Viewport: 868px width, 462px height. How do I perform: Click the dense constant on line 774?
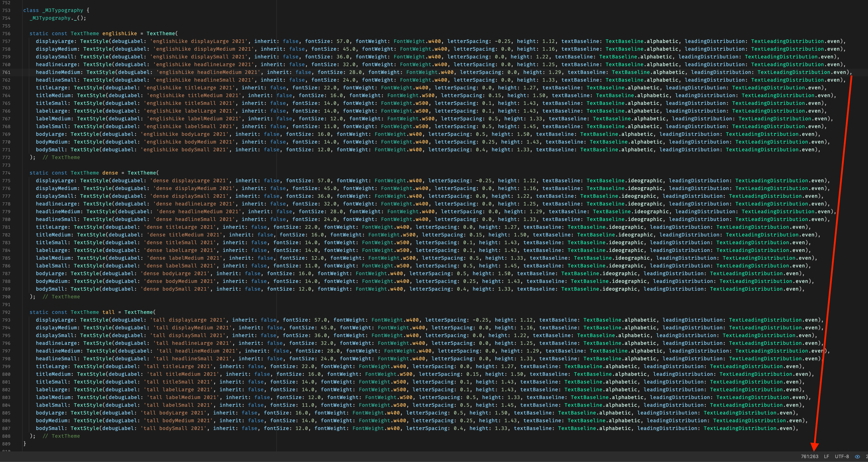point(110,173)
